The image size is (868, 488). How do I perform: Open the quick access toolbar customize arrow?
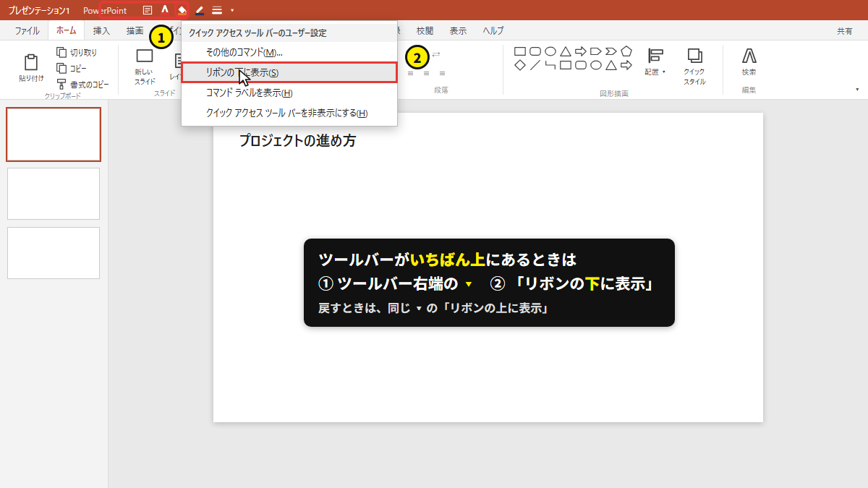231,10
